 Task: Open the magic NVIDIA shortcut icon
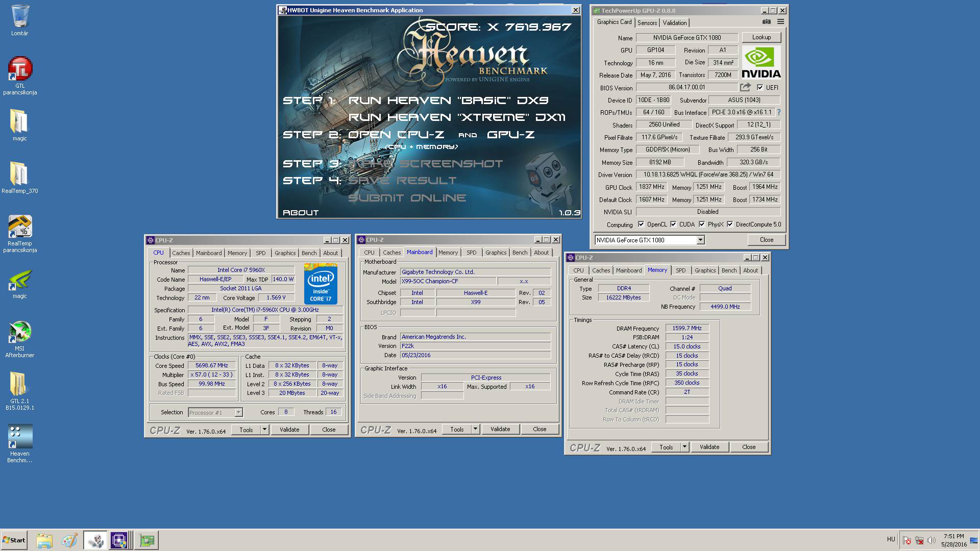[x=19, y=284]
